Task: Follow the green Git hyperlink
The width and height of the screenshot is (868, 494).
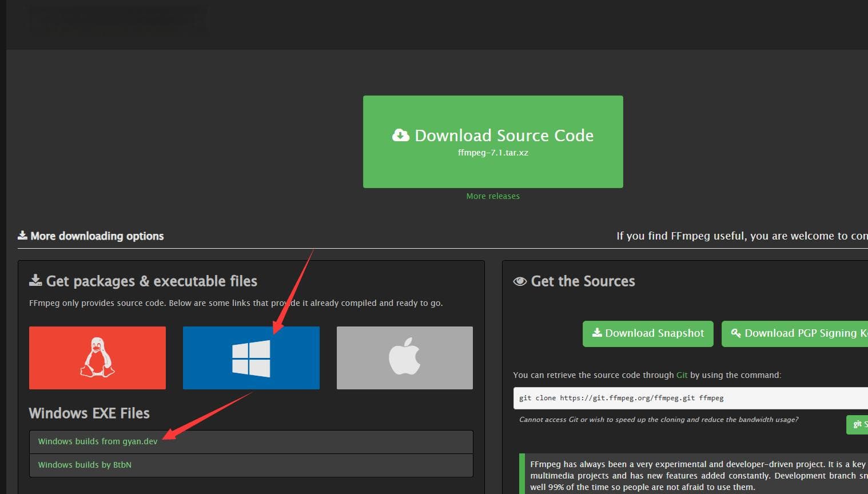Action: pos(682,375)
